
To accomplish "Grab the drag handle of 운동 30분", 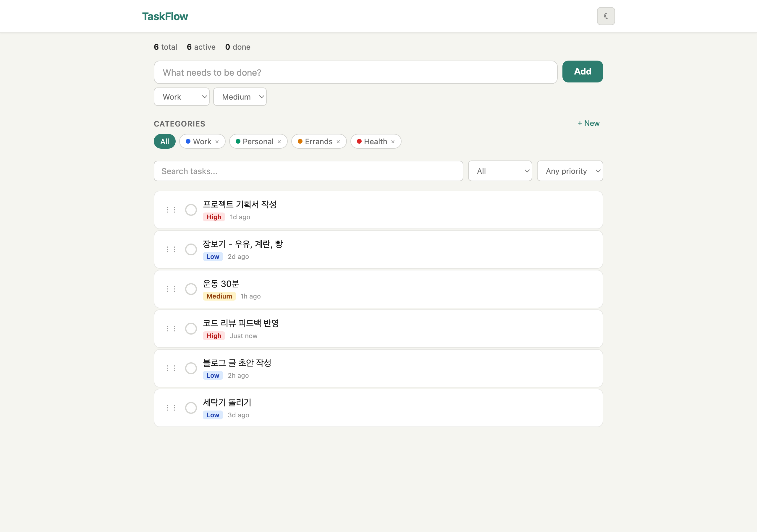I will 171,289.
